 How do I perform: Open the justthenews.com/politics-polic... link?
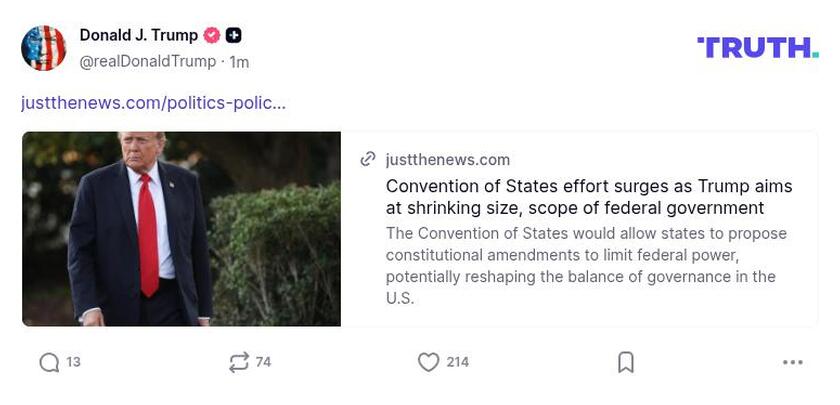[x=154, y=102]
